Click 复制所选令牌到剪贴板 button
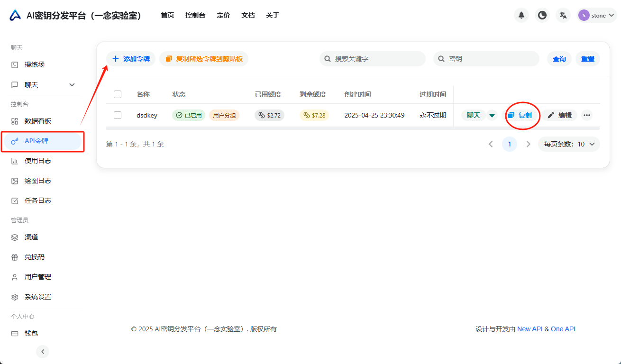The width and height of the screenshot is (621, 364). (x=204, y=59)
